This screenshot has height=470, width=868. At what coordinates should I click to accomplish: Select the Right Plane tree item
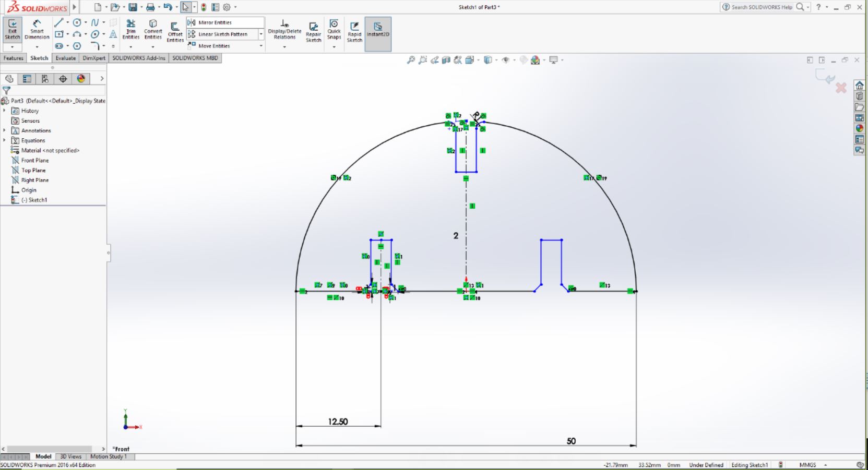[x=34, y=180]
